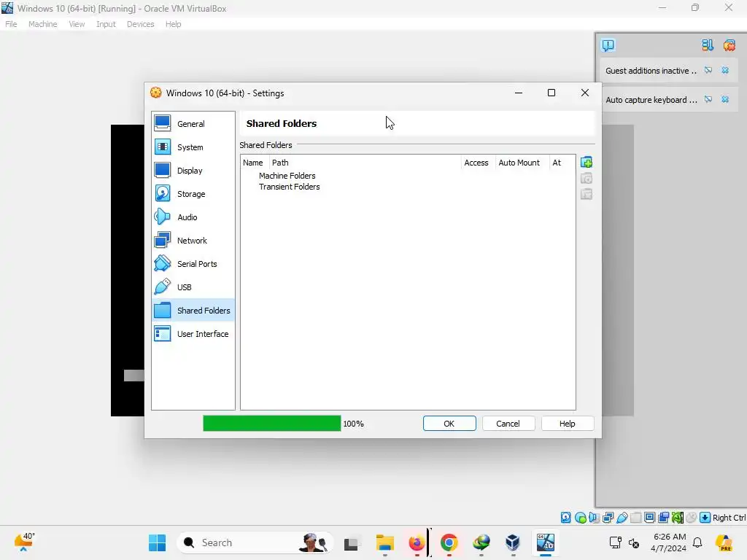
Task: Open the USB settings category
Action: click(x=193, y=287)
